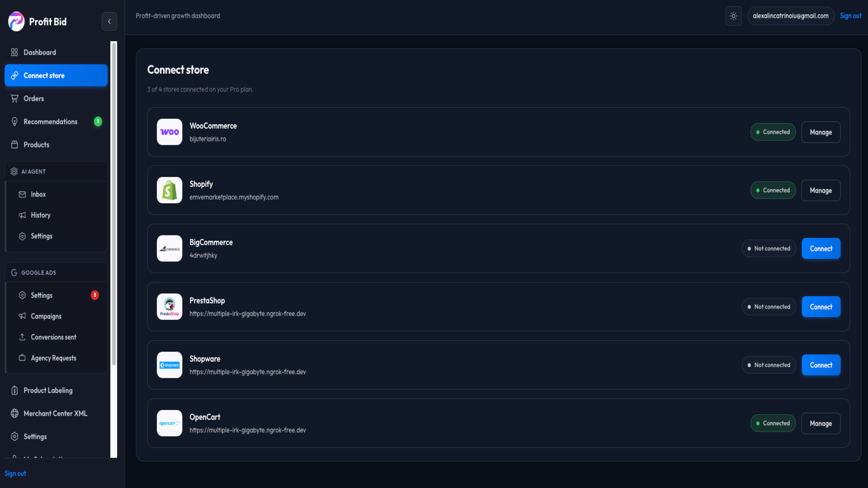
Task: Connect the Shopware store
Action: pos(821,365)
